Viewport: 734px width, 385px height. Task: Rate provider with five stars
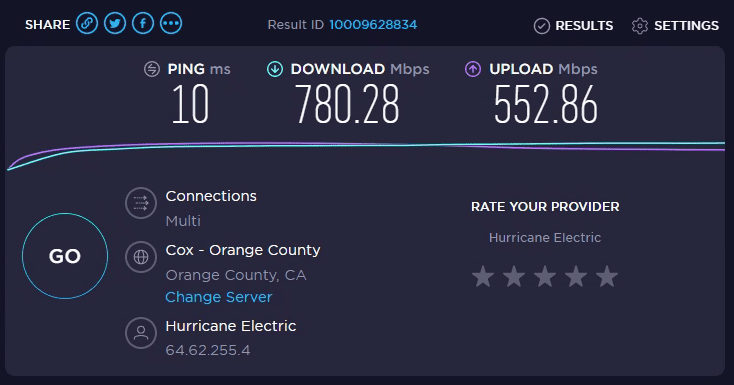click(x=607, y=276)
